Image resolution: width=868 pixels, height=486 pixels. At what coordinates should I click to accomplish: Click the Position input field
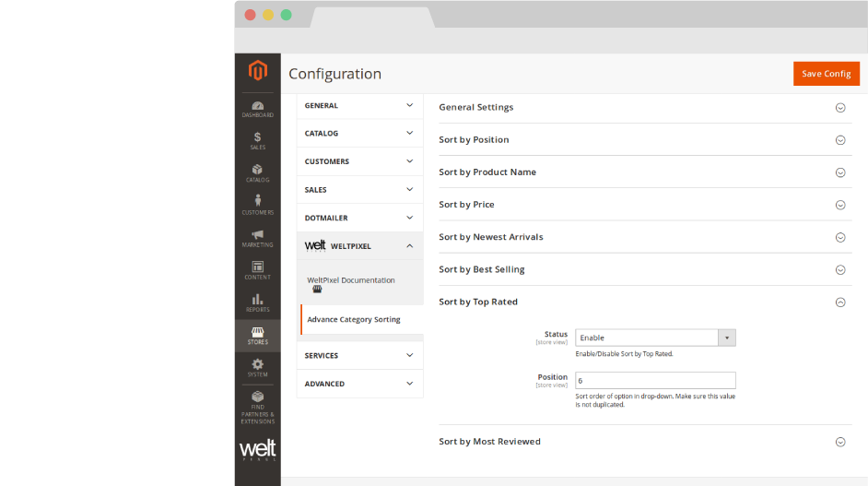tap(655, 380)
